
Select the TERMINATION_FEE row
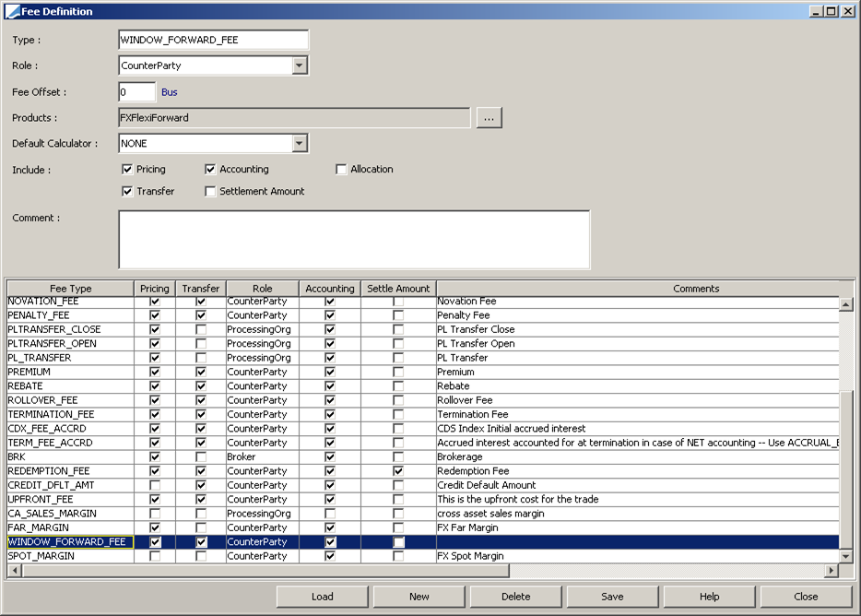(423, 414)
